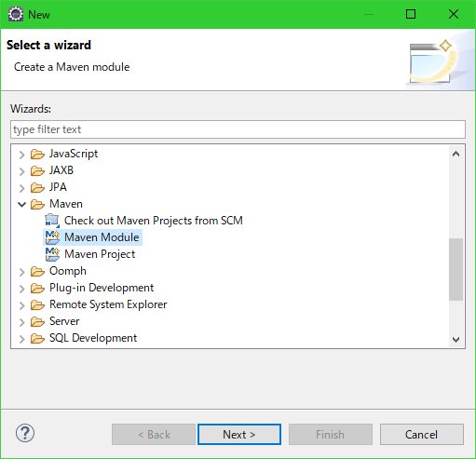Expand the Oomph category
The image size is (476, 459).
(x=21, y=272)
